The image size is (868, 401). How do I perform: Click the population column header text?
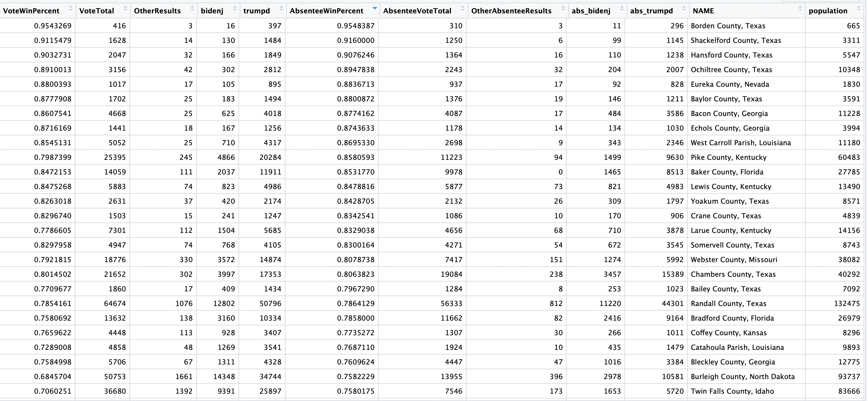pos(828,11)
